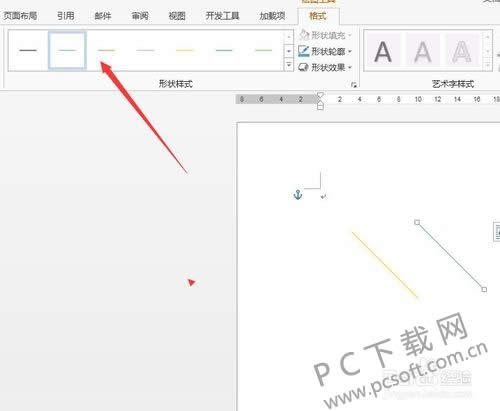Click the left indent ruler marker
This screenshot has height=411, width=500.
(320, 106)
